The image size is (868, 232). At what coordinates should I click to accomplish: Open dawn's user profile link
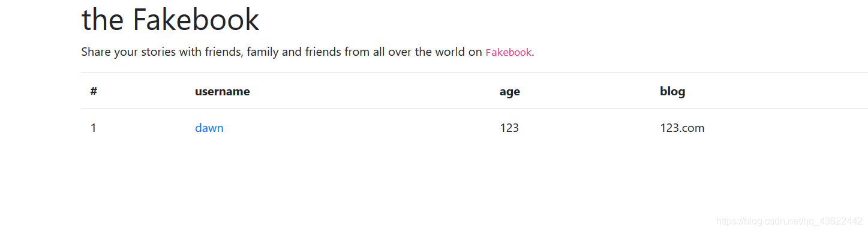[209, 128]
